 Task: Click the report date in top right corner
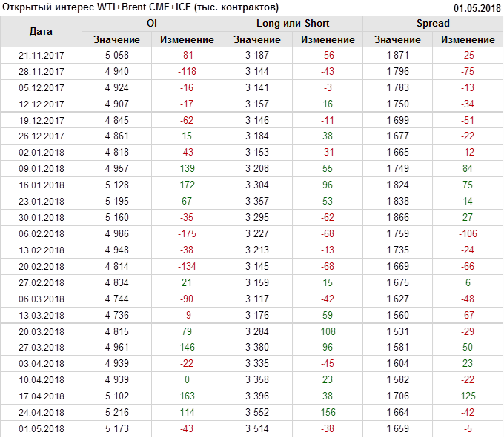pyautogui.click(x=477, y=7)
